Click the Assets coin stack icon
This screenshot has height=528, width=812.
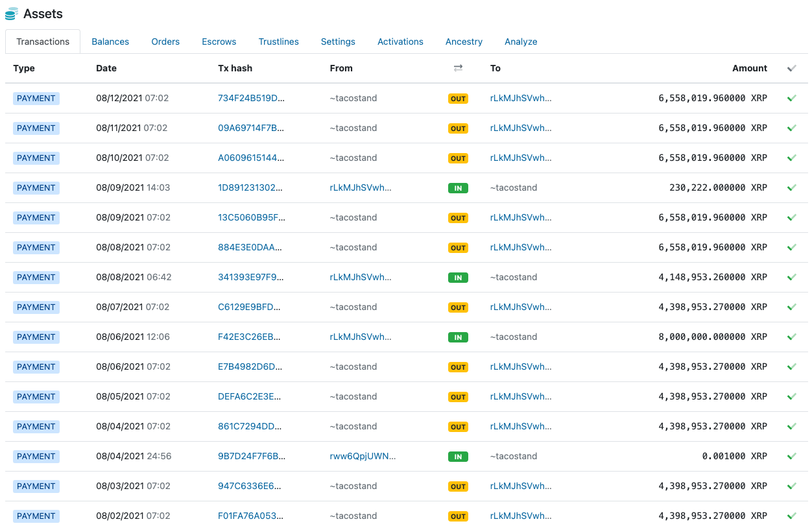[11, 14]
